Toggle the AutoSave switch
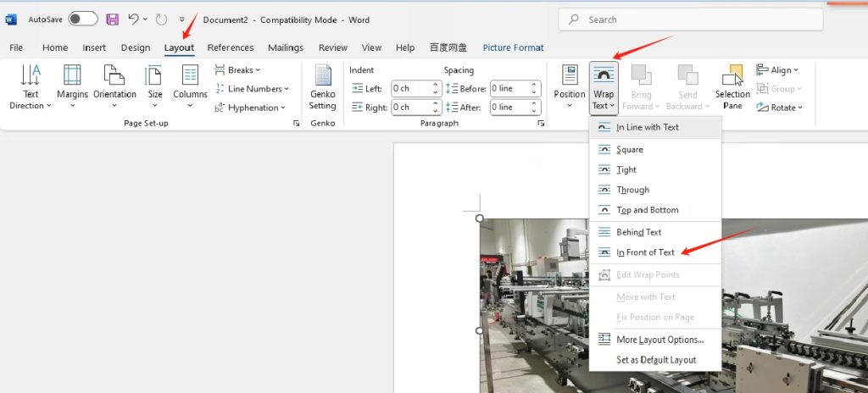Screen dimensions: 868x393 click(82, 19)
